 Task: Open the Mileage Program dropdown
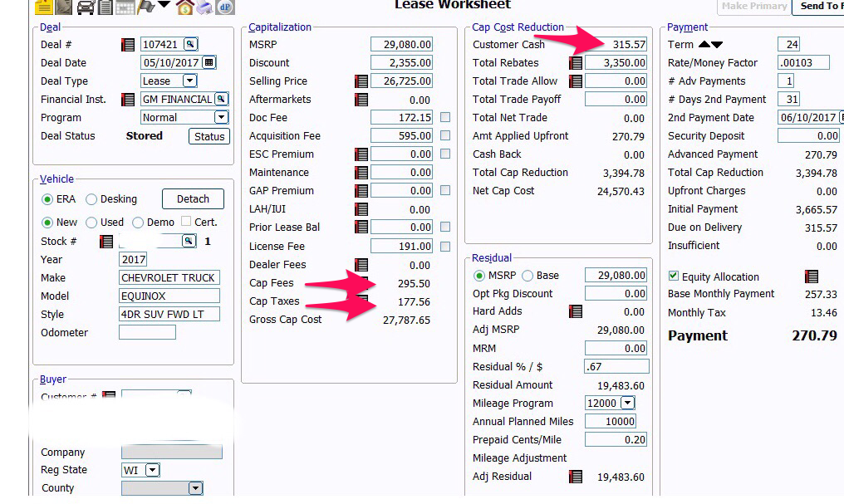point(628,403)
